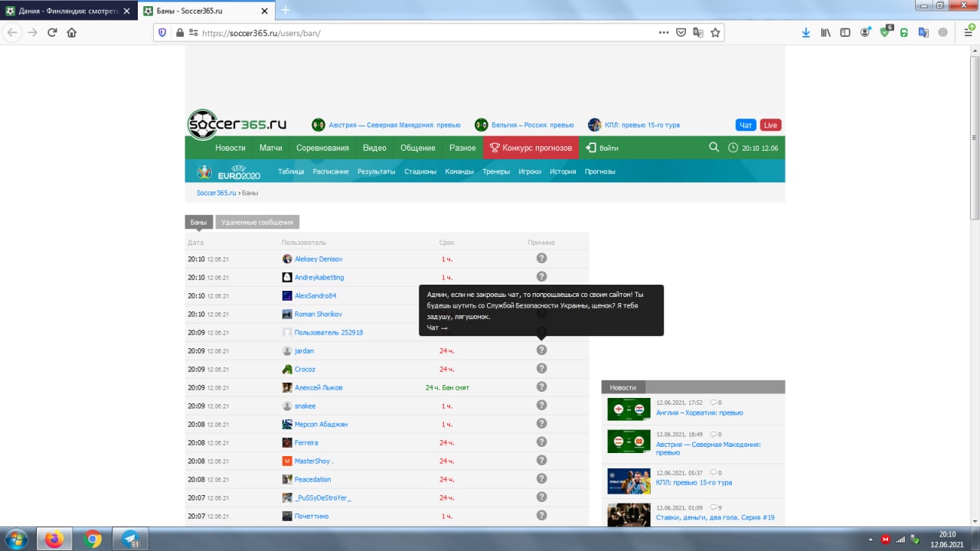Open the Разное menu
This screenshot has width=980, height=551.
click(462, 148)
